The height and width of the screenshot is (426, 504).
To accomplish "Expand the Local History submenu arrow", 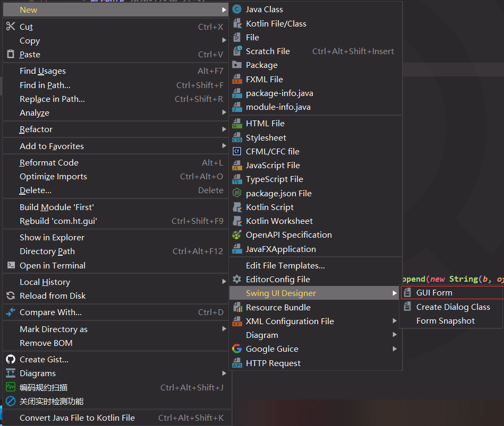I will tap(224, 282).
